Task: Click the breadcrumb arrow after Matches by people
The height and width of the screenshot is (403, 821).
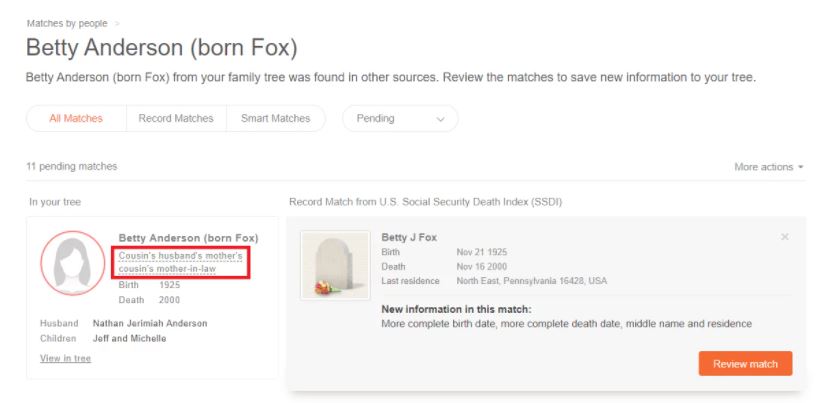Action: 117,24
